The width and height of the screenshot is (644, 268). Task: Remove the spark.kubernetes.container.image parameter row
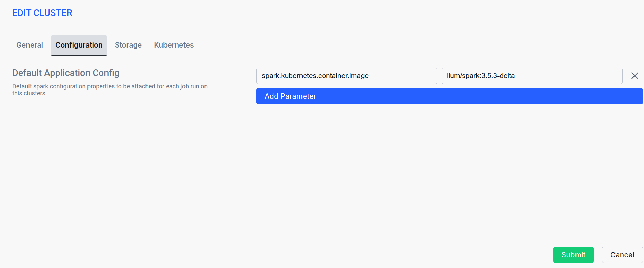(635, 76)
